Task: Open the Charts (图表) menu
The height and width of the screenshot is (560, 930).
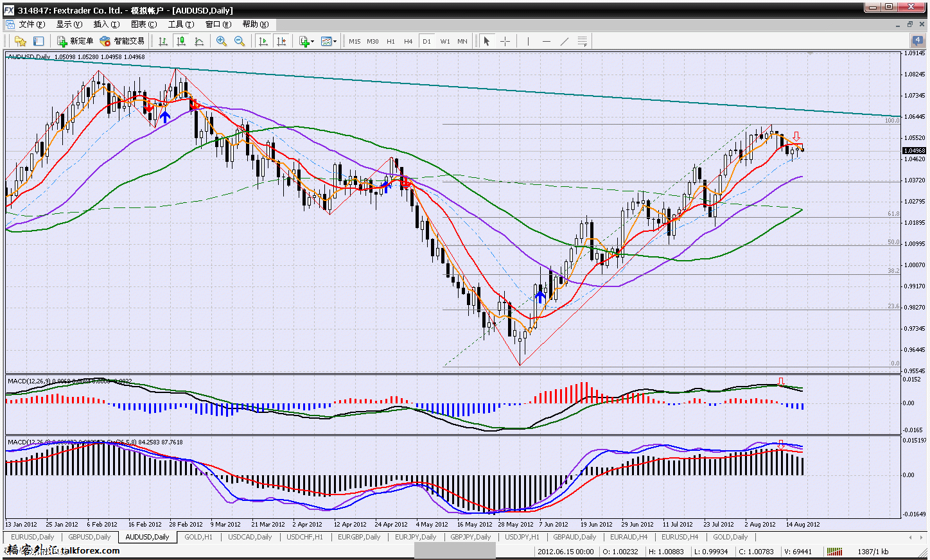Action: click(143, 24)
